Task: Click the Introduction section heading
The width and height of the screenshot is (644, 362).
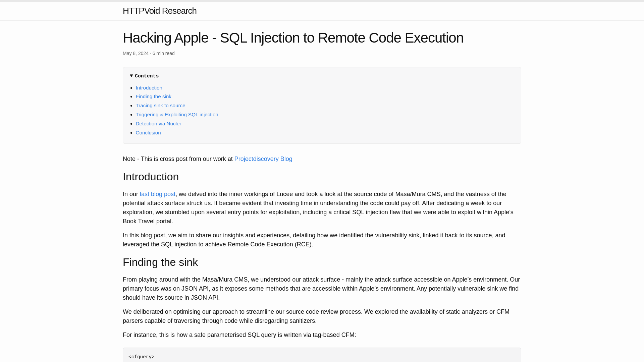Action: click(x=151, y=177)
